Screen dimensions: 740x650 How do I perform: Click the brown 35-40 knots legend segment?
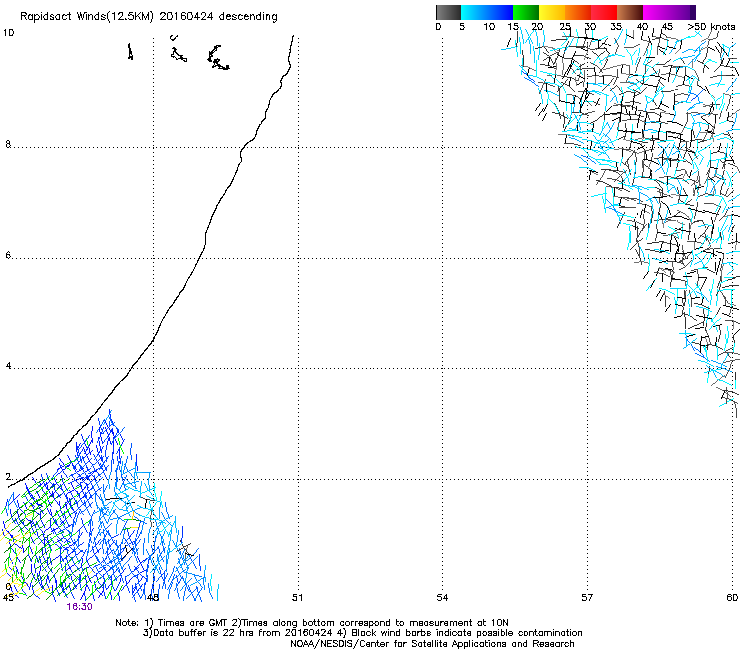(x=630, y=12)
